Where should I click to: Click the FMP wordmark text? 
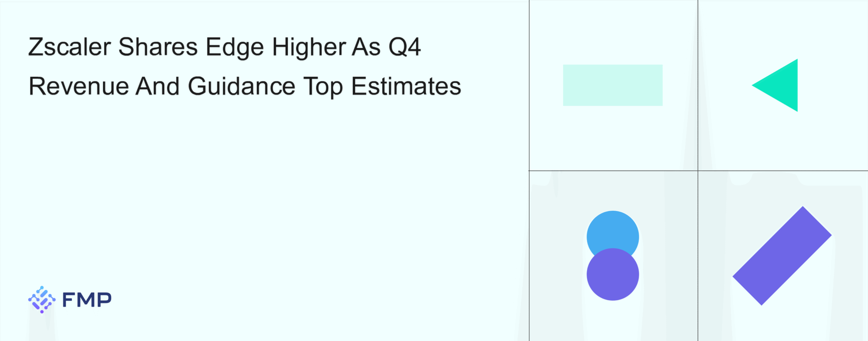click(x=87, y=300)
